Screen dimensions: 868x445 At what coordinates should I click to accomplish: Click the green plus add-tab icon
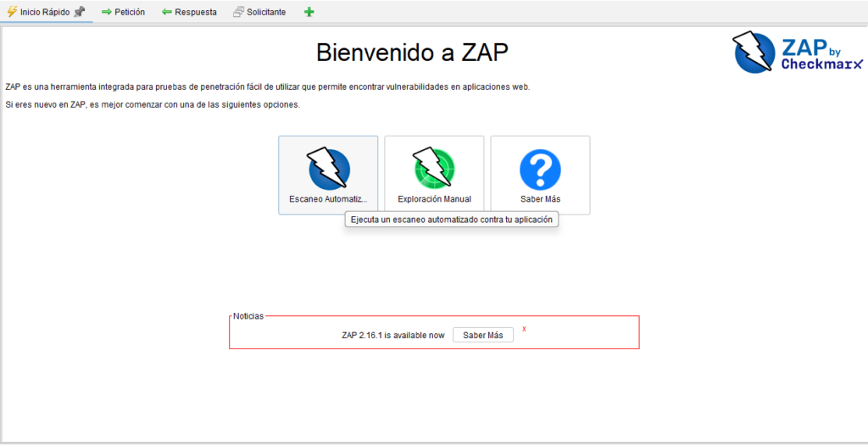tap(309, 12)
